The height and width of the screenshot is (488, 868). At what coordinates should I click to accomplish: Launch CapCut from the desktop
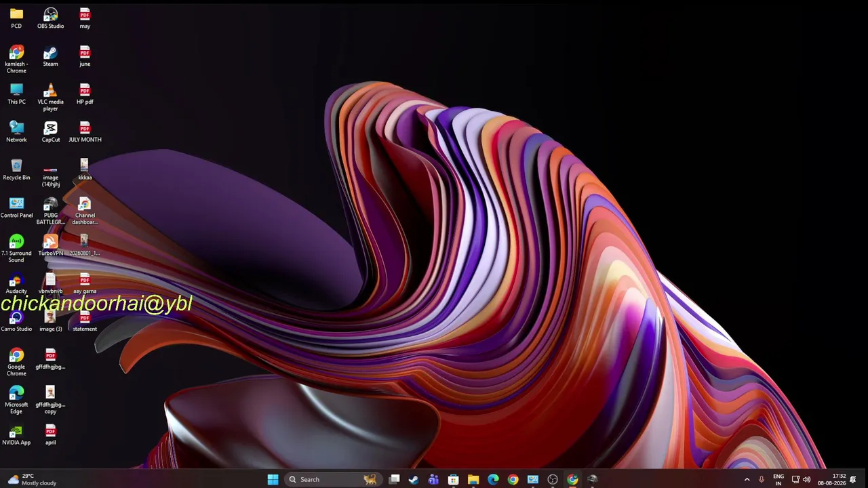coord(50,132)
